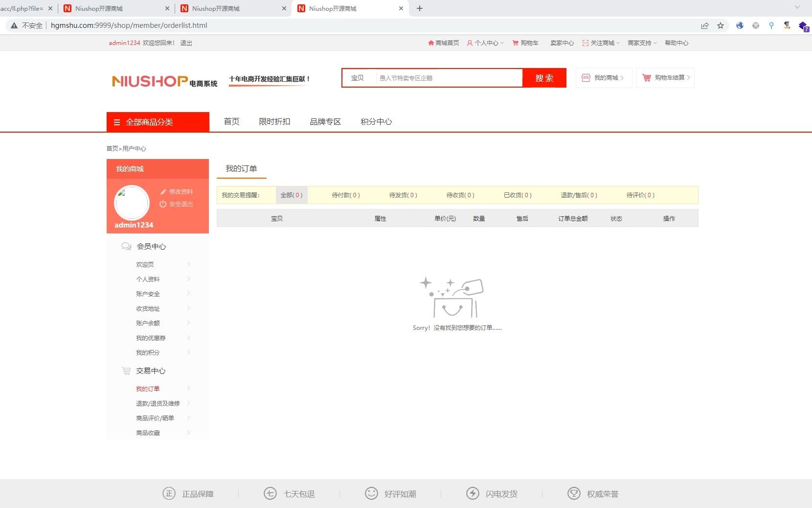Click the 搜索 search button
Viewport: 812px width, 508px height.
click(544, 78)
